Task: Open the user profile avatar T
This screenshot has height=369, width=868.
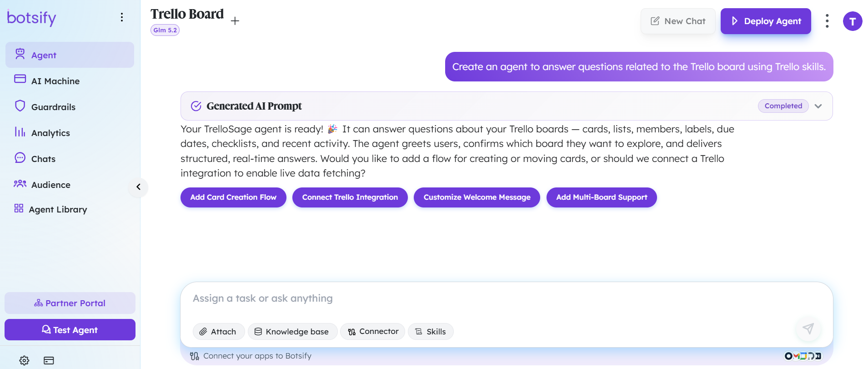Action: (x=853, y=21)
